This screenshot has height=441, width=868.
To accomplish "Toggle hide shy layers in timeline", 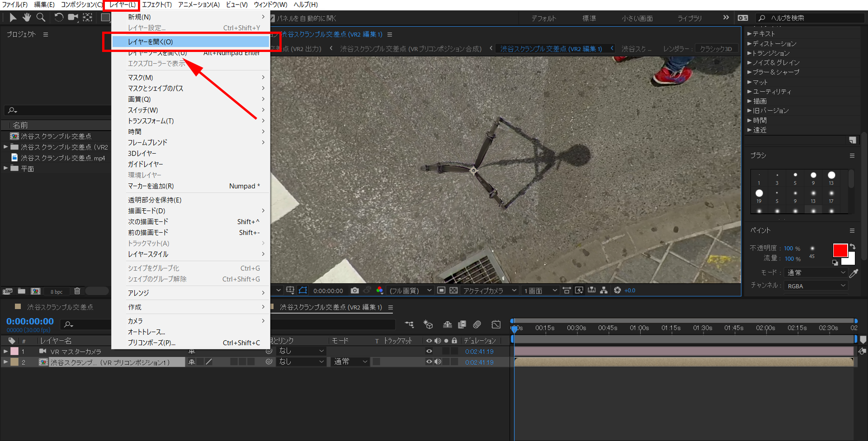I will click(448, 324).
